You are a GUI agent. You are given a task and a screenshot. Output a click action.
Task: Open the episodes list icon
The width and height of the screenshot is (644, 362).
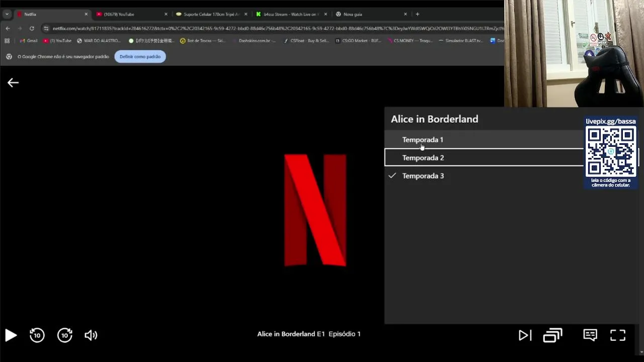[x=552, y=335]
